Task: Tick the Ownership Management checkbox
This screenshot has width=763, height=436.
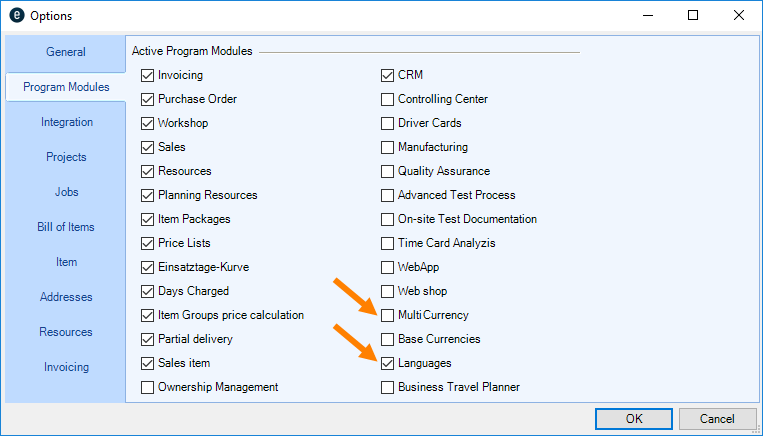Action: pos(148,387)
